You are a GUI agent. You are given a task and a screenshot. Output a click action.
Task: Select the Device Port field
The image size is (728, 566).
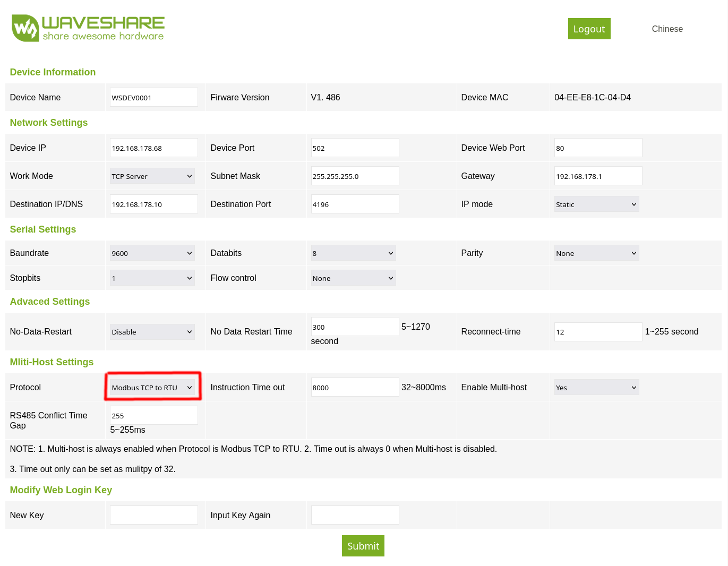355,148
